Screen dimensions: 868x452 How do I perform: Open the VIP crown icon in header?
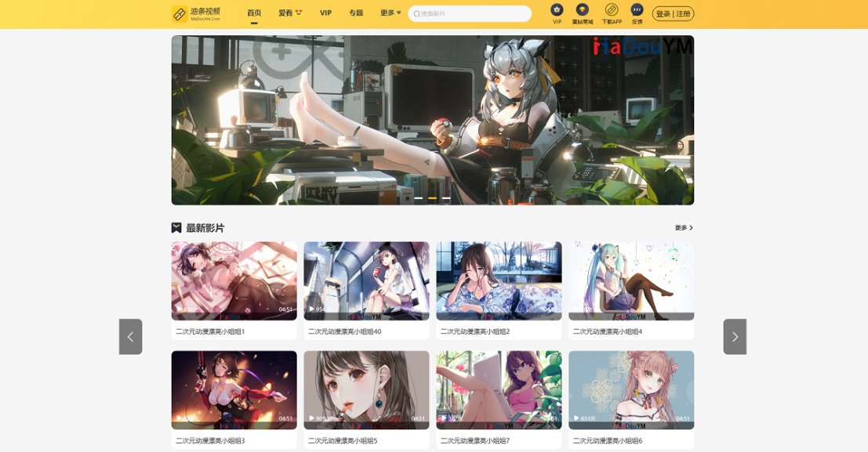(557, 10)
